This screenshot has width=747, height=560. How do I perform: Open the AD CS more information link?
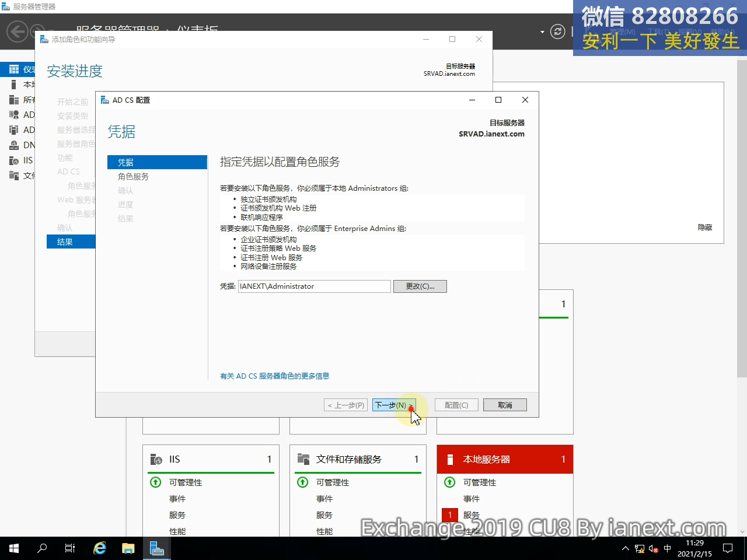tap(274, 376)
